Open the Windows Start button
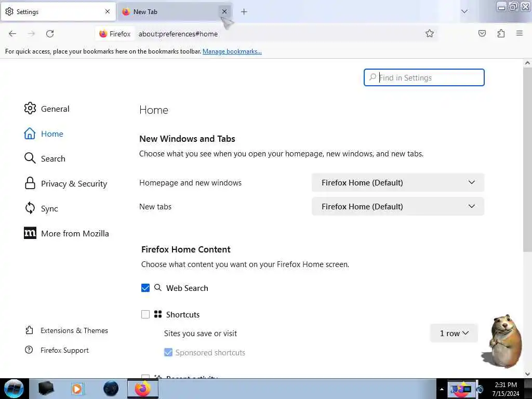This screenshot has width=532, height=399. pos(14,389)
